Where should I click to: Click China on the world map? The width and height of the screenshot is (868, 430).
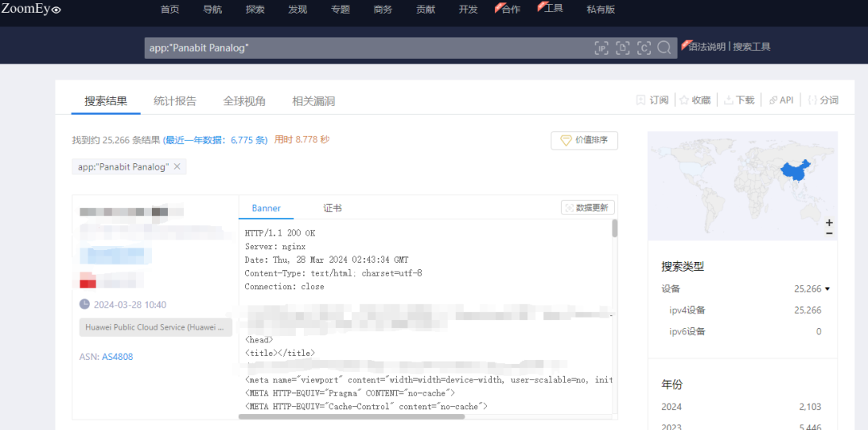pos(794,171)
